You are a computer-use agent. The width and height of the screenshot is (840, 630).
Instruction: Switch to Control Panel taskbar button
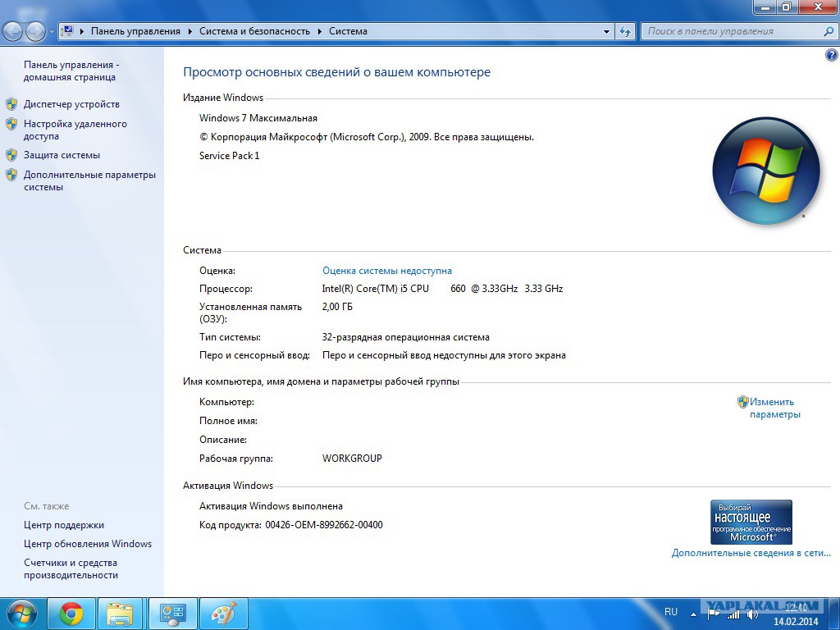point(173,614)
